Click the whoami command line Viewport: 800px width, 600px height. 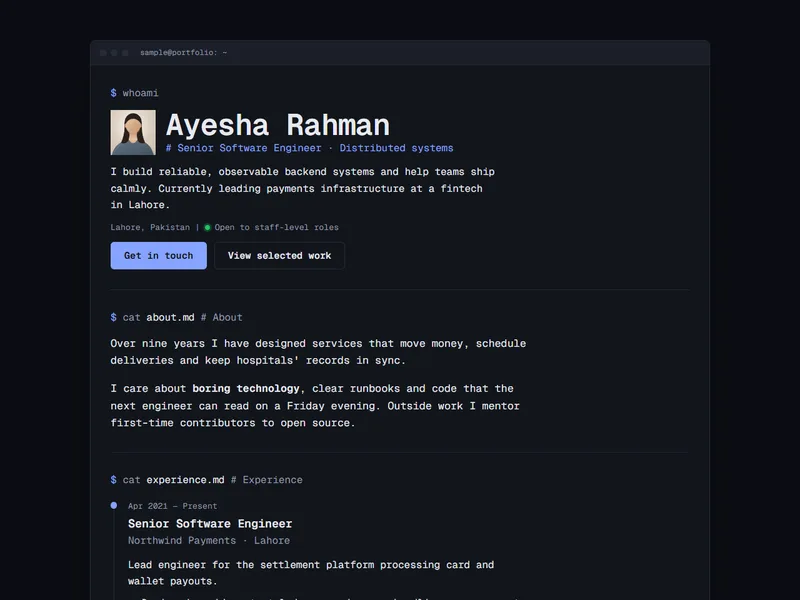tap(135, 93)
